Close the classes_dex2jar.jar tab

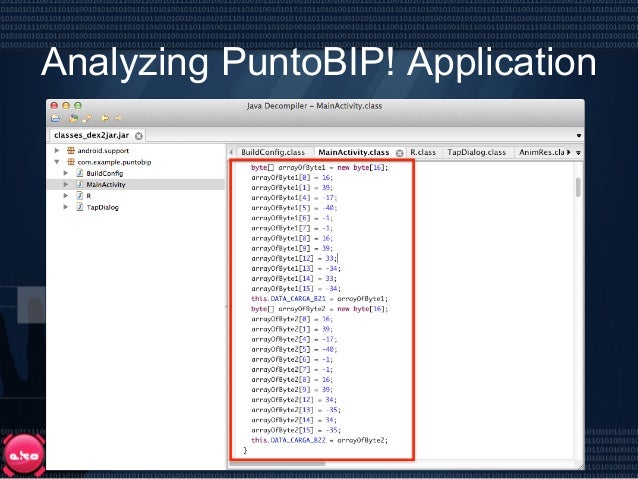pyautogui.click(x=139, y=136)
